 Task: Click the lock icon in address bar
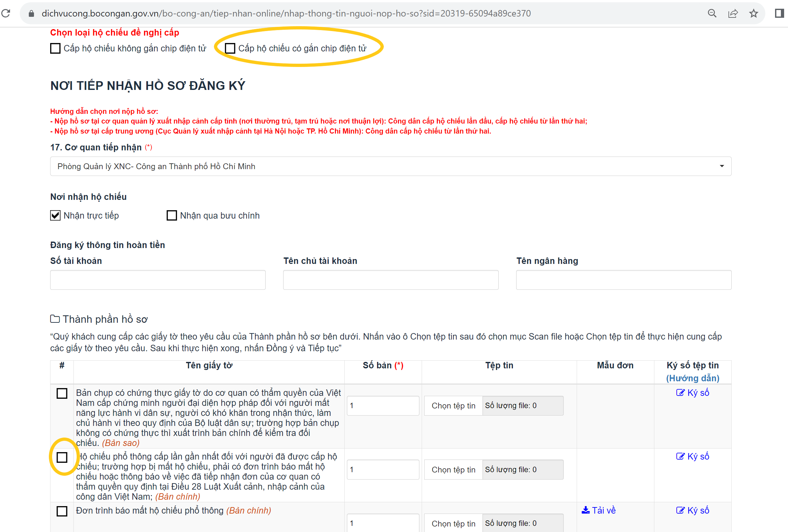click(x=31, y=13)
